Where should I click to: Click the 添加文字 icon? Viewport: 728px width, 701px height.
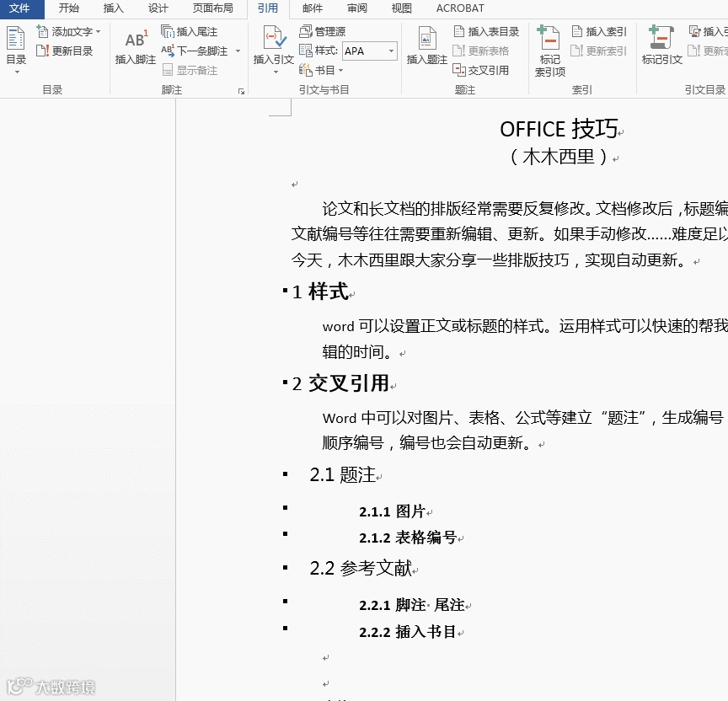tap(42, 31)
